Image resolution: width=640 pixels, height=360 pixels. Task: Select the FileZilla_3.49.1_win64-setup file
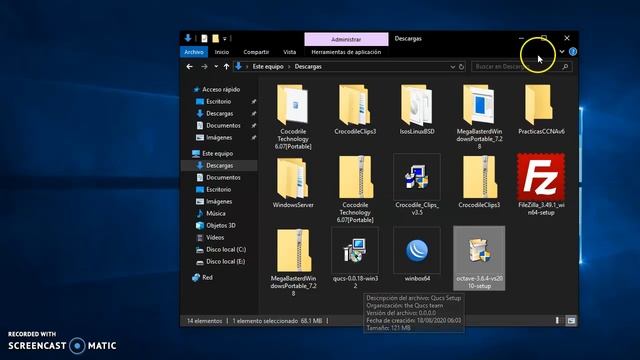tap(541, 185)
